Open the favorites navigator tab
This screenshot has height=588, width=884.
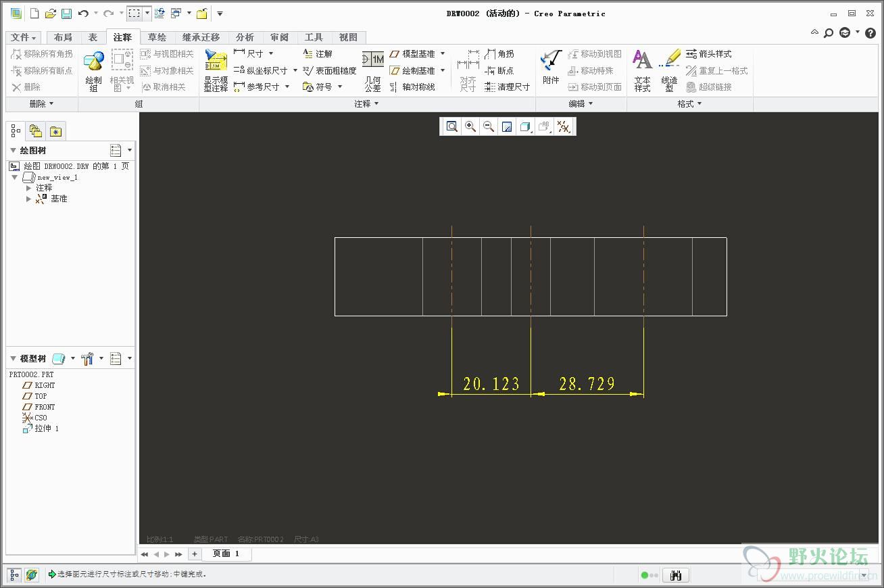tap(55, 131)
